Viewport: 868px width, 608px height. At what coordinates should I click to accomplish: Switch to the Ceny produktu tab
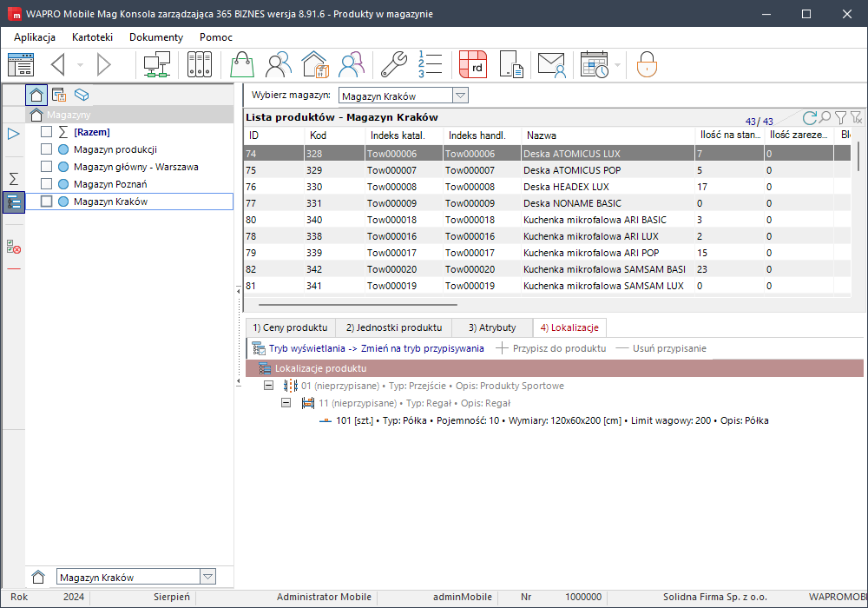(290, 327)
